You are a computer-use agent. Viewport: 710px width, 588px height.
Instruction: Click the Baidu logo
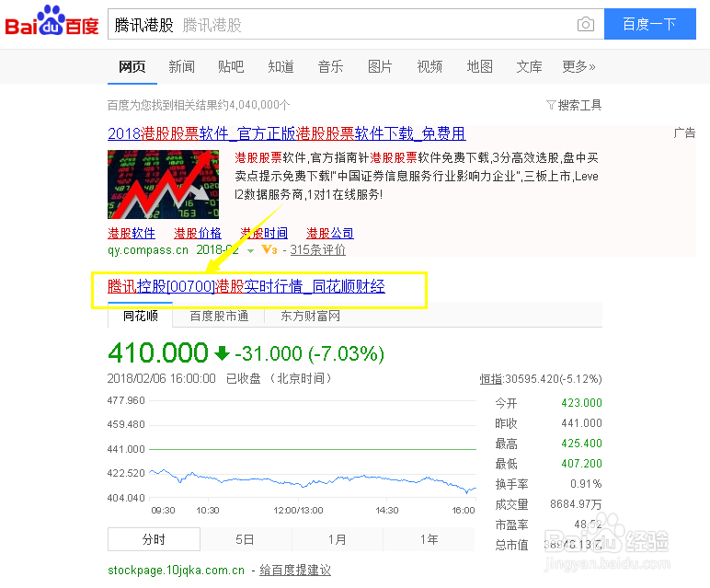point(52,21)
